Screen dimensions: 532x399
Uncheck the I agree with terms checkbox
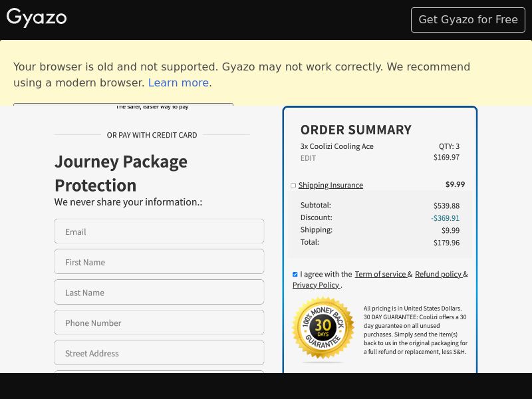[x=295, y=274]
